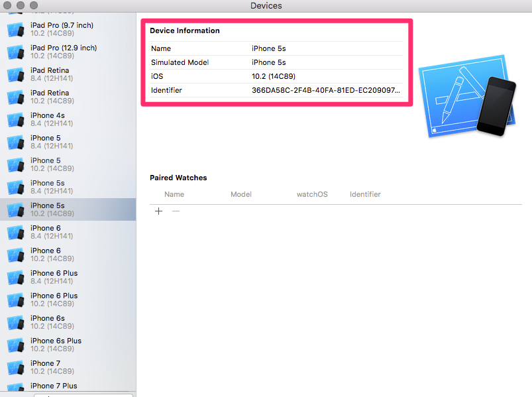Screen dimensions: 532x397
Task: Click the "Devices" window title
Action: tap(266, 6)
